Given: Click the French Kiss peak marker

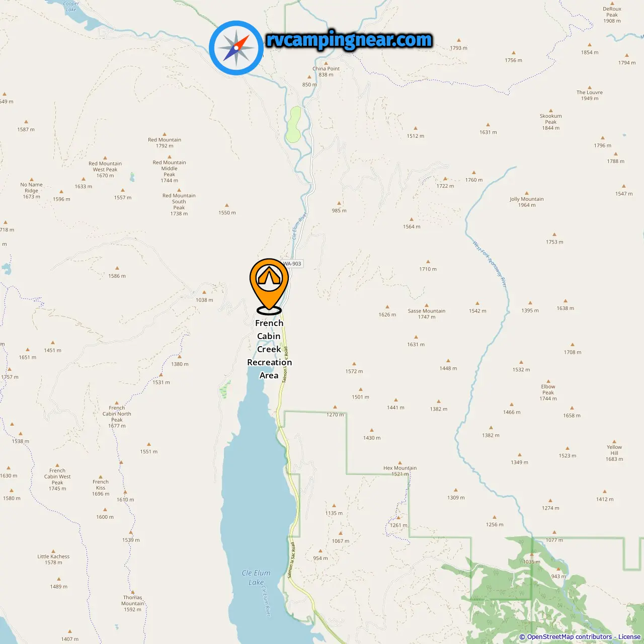Looking at the screenshot, I should point(101,476).
